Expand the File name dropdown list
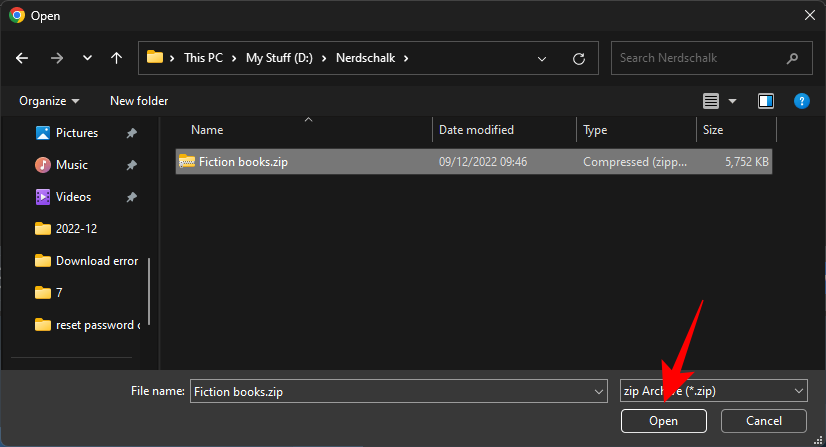The image size is (826, 447). click(x=598, y=391)
